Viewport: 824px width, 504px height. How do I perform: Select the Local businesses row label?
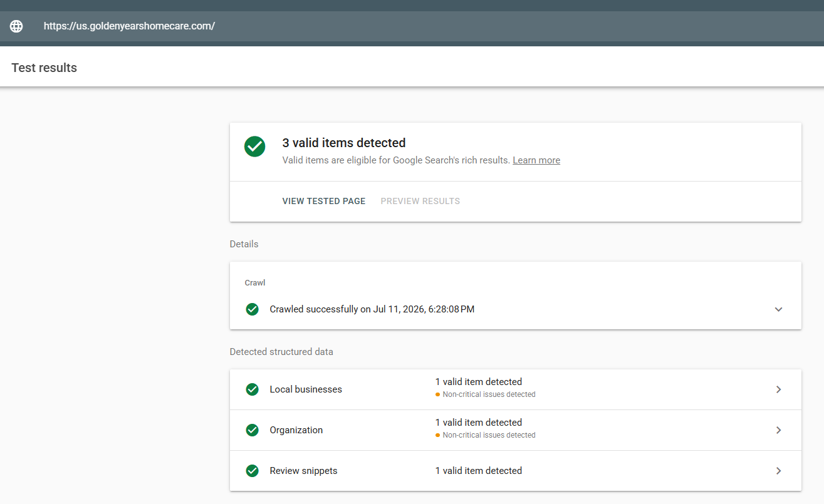[306, 389]
